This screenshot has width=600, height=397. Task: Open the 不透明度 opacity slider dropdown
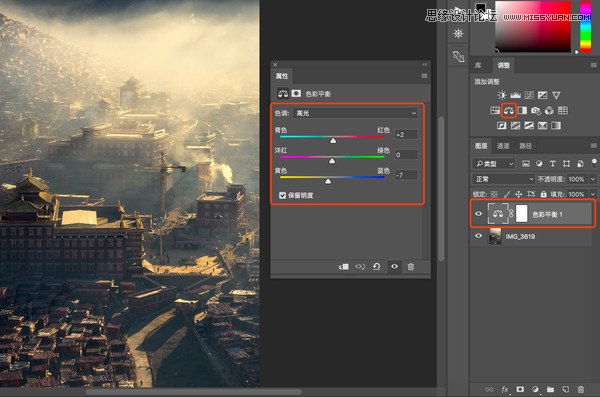[x=593, y=179]
